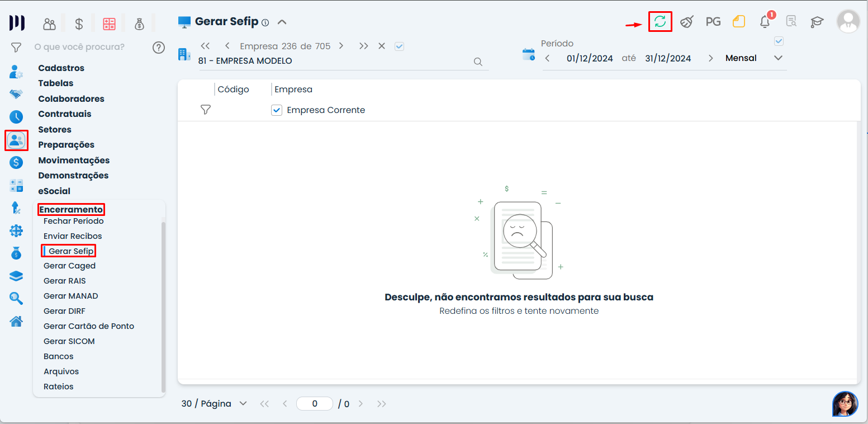The image size is (868, 424).
Task: Select Gerar Caged in the menu
Action: click(69, 266)
